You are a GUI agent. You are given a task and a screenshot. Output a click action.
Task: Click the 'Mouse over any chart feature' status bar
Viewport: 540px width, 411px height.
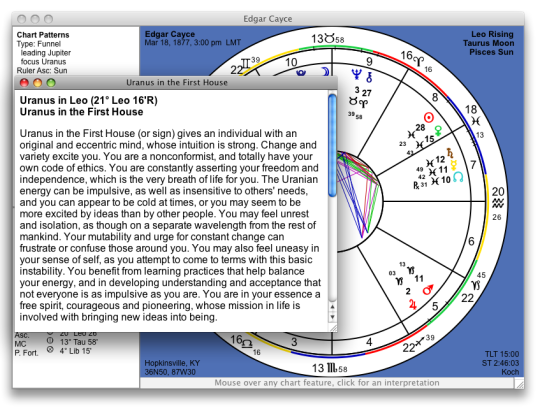click(327, 383)
